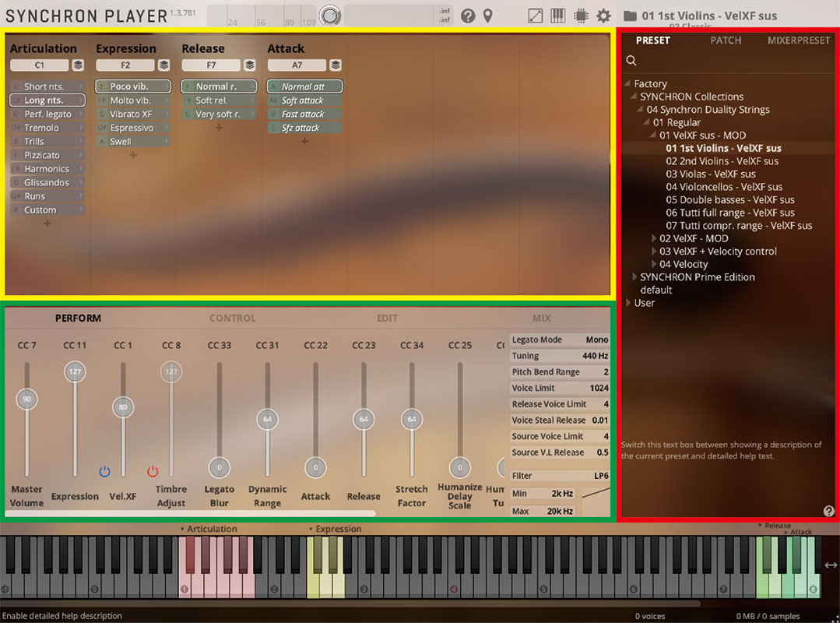Toggle the blue power button for Vel.XF

tap(104, 471)
